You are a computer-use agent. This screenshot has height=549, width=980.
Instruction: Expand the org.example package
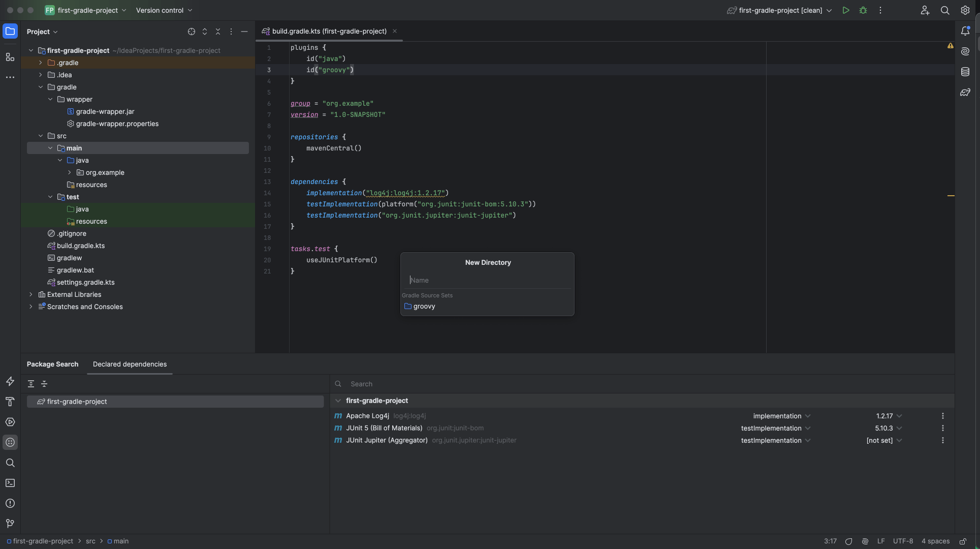(x=70, y=172)
